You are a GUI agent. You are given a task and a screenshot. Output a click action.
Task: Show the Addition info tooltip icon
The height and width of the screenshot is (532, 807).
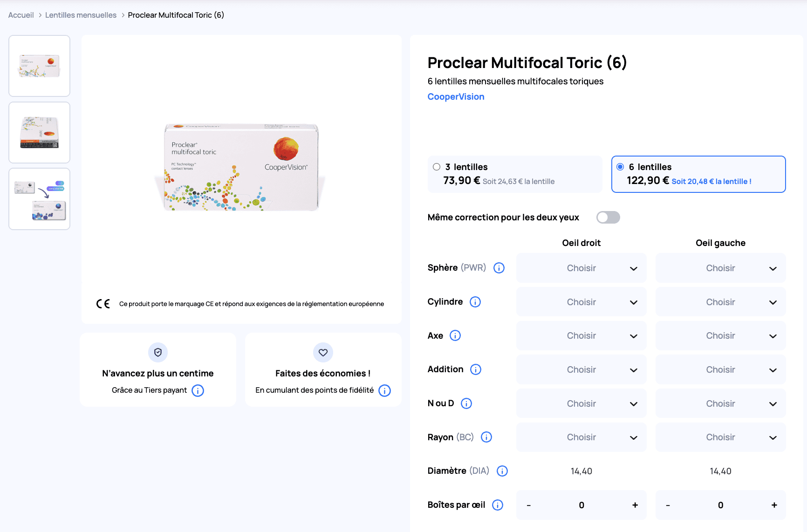tap(476, 369)
